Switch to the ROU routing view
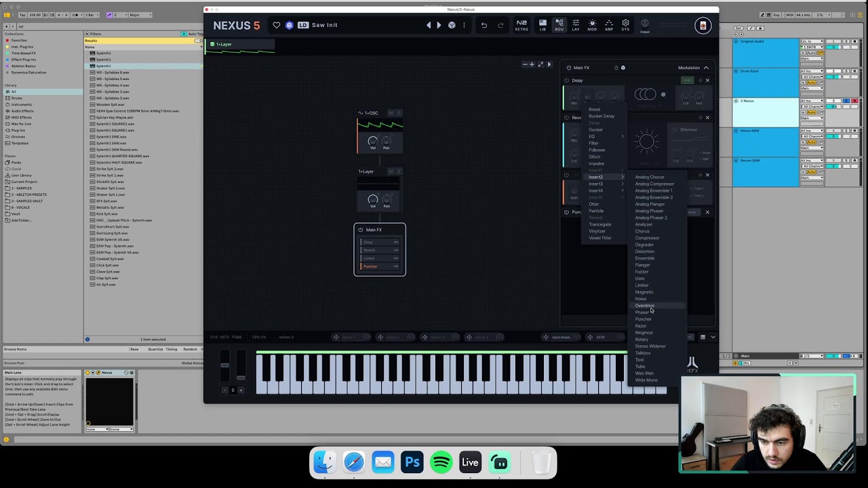The height and width of the screenshot is (488, 868). point(559,25)
